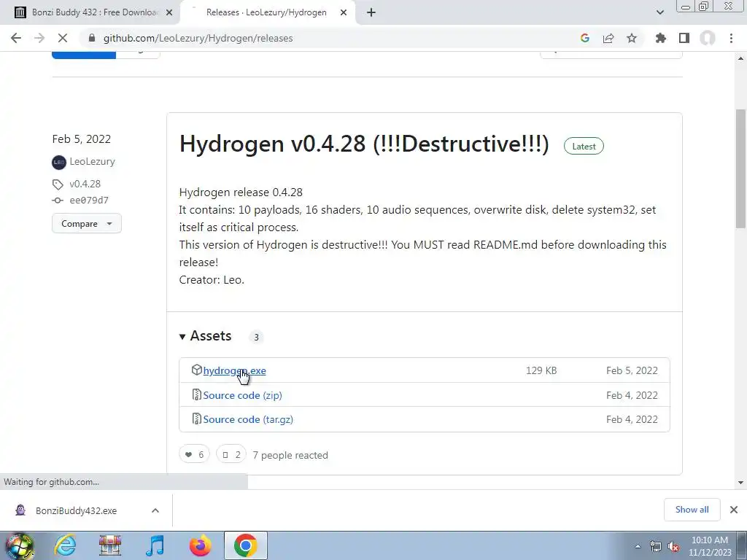Open the v0.4.28 tag link

click(x=85, y=184)
